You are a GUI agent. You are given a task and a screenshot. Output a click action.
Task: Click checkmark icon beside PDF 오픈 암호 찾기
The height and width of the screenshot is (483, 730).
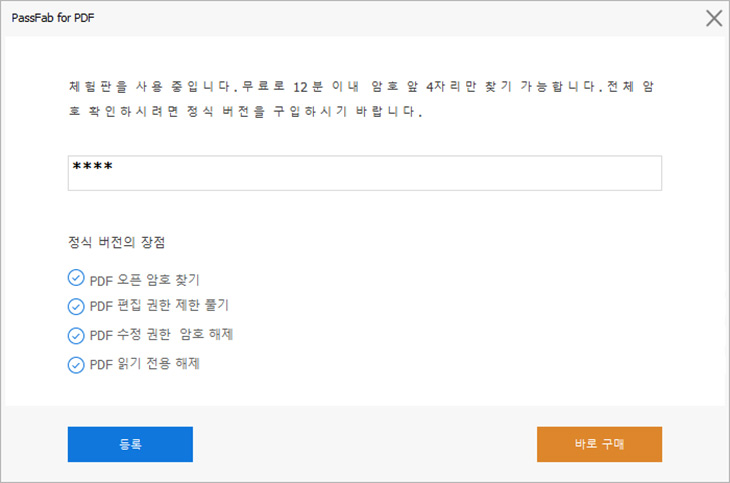(x=76, y=278)
